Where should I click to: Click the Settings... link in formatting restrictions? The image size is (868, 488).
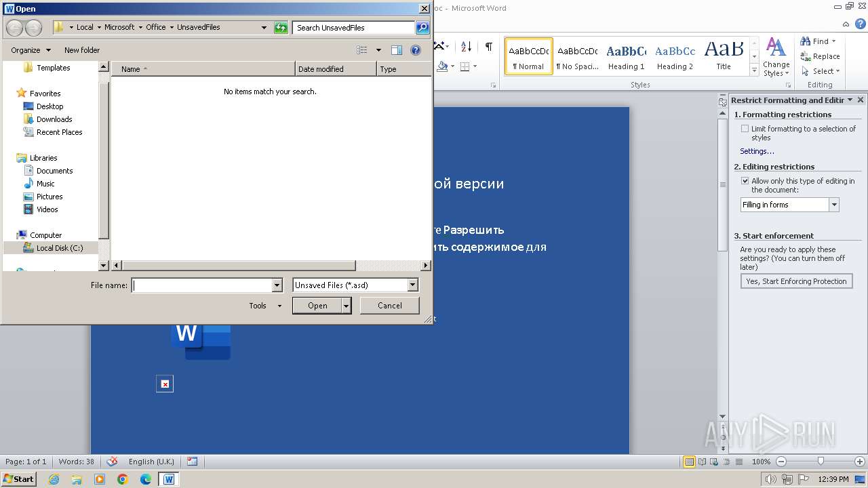pos(757,151)
